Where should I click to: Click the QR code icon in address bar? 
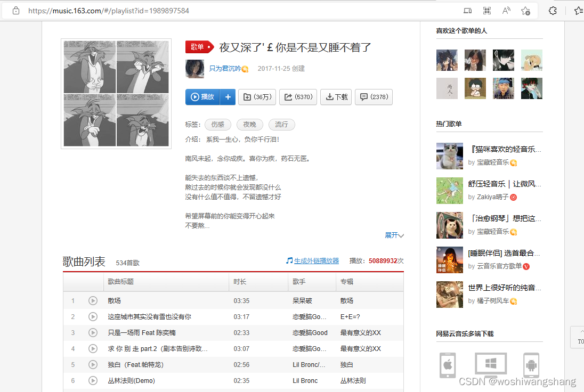click(x=487, y=11)
